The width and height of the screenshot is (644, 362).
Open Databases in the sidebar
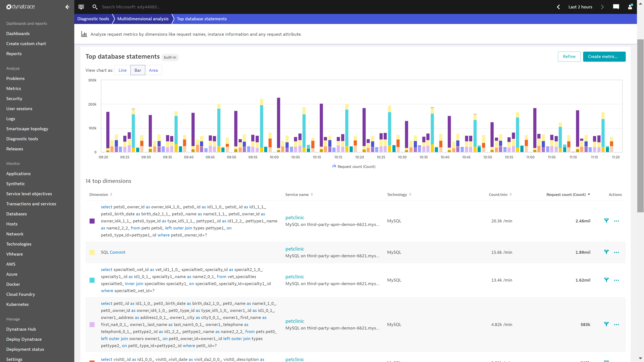pyautogui.click(x=16, y=214)
